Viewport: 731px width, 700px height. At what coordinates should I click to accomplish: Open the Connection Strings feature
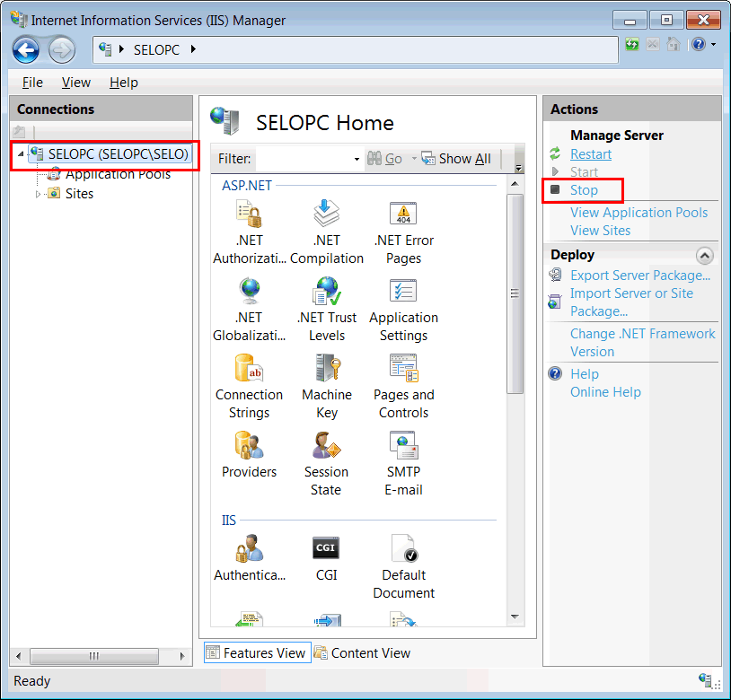pos(249,386)
